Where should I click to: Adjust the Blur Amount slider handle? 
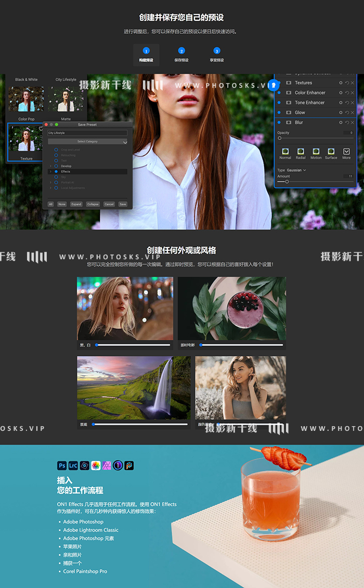tap(287, 182)
